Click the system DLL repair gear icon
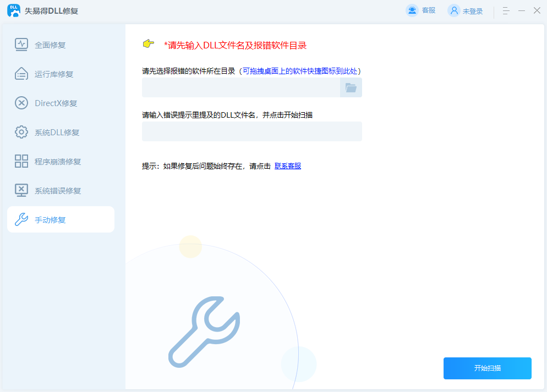Screen dimensions: 547x392 (x=21, y=132)
